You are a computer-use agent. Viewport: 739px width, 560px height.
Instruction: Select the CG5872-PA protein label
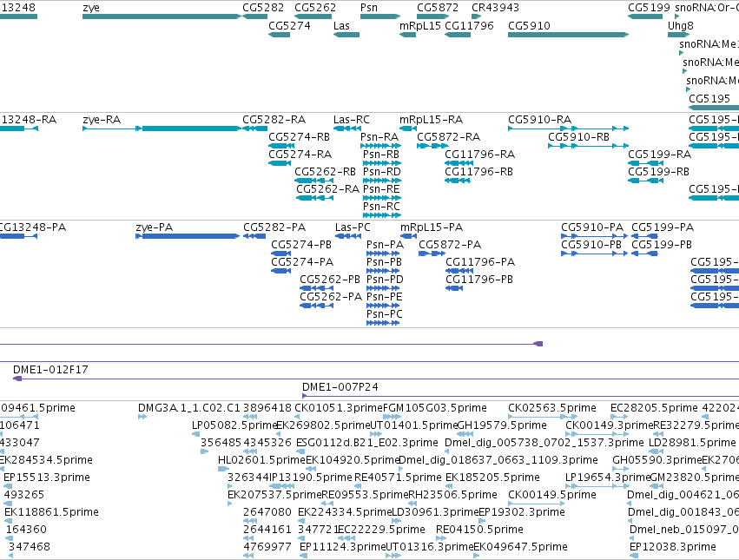click(450, 245)
